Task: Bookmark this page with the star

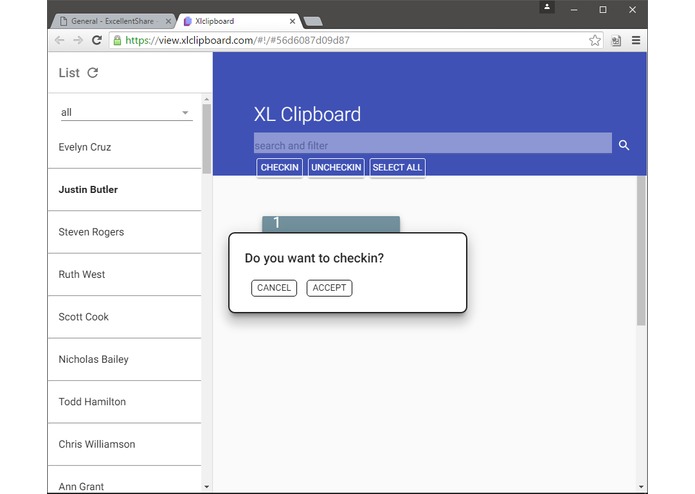Action: tap(595, 40)
